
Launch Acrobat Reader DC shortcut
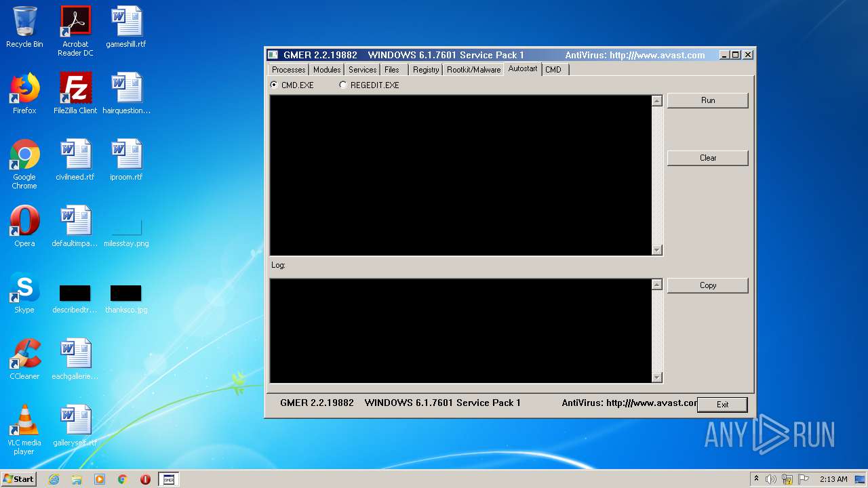pyautogui.click(x=75, y=31)
